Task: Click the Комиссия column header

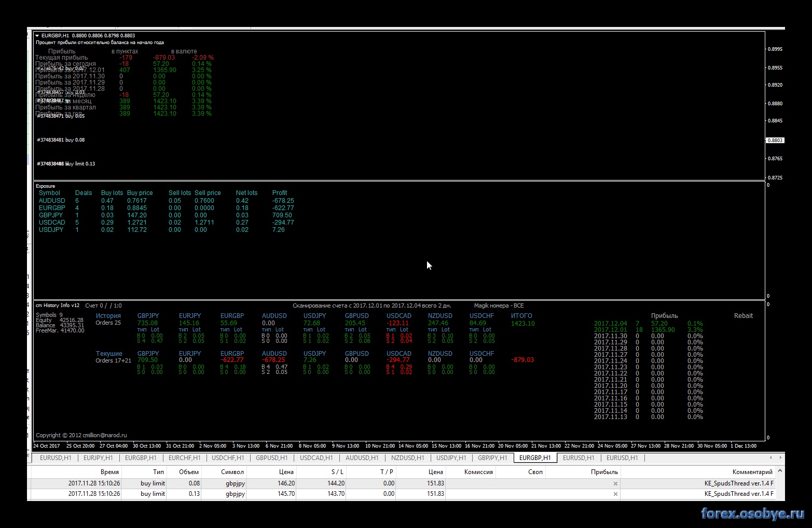Action: point(471,472)
